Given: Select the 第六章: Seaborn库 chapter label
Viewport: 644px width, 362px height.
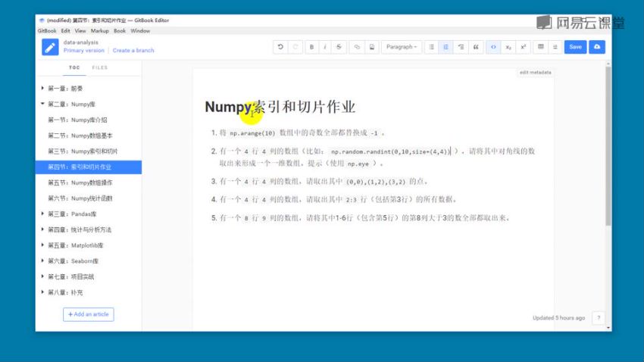Looking at the screenshot, I should pos(73,261).
